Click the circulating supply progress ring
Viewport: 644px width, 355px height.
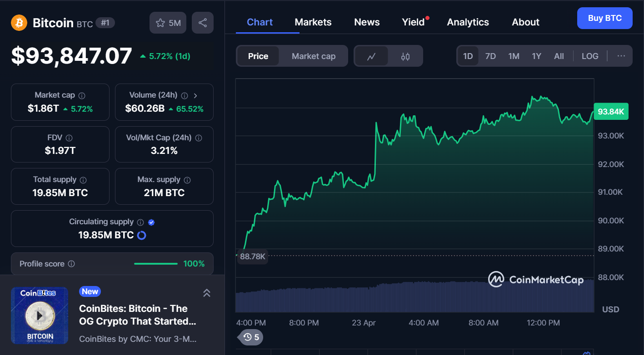(x=141, y=235)
